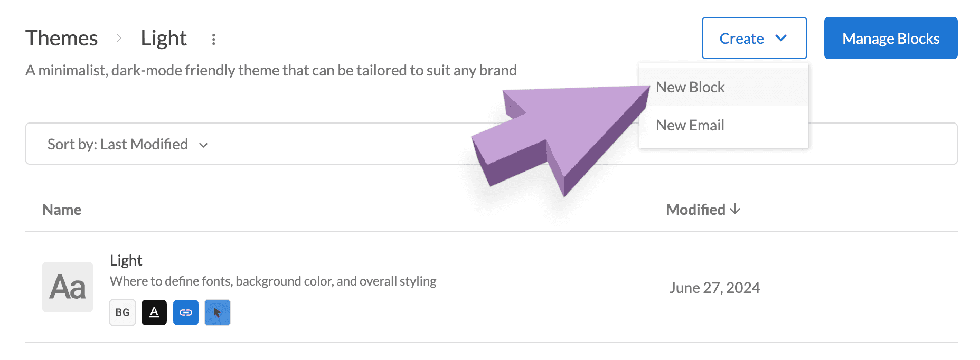Click the Manage Blocks button
The image size is (980, 360).
[891, 39]
